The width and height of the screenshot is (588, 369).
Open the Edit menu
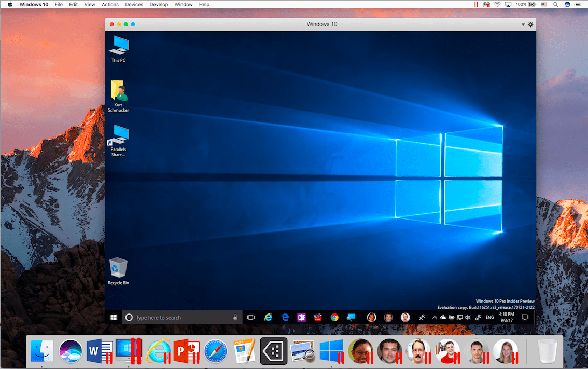(74, 5)
